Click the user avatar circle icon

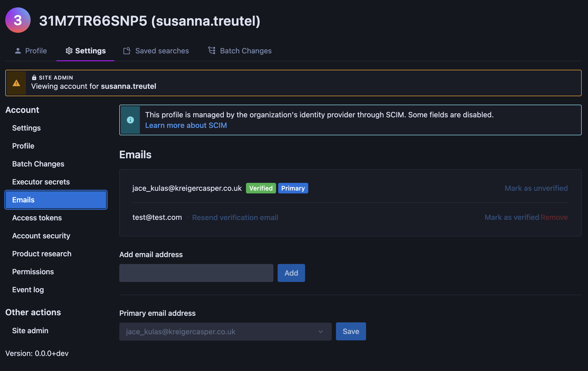pos(18,20)
